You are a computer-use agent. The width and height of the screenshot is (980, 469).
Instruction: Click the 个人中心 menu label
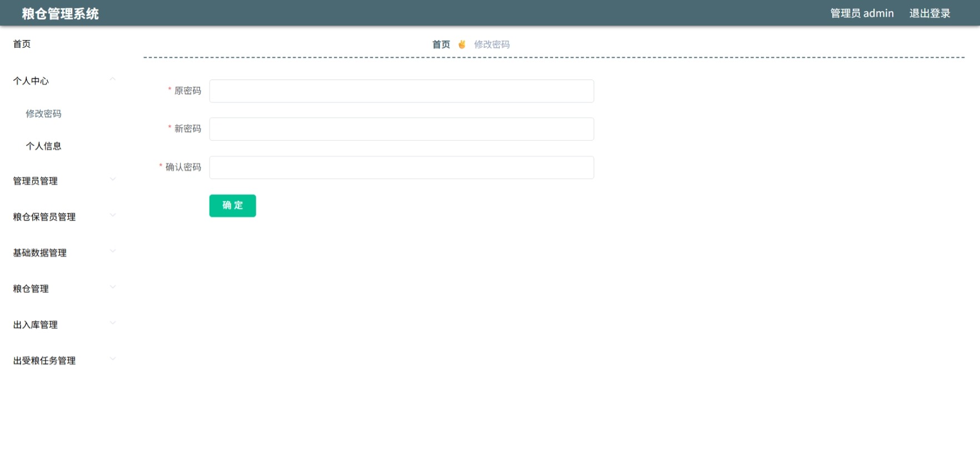tap(31, 81)
